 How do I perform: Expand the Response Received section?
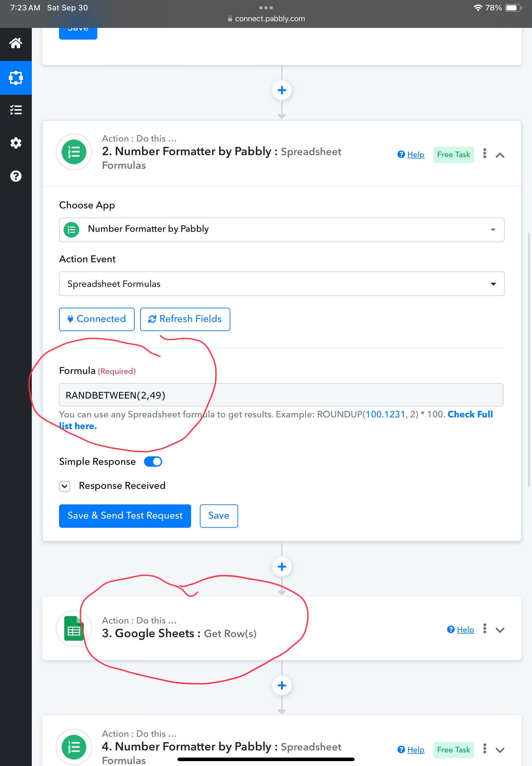point(64,486)
